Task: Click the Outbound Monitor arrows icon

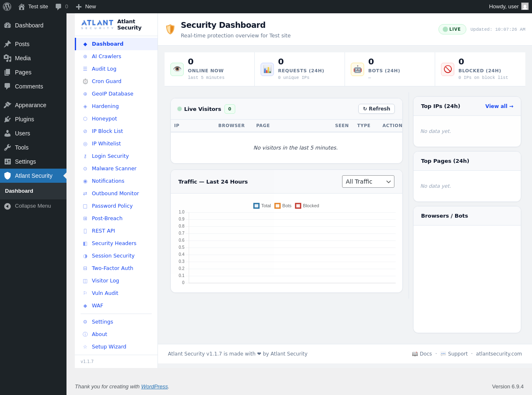Action: 85,194
